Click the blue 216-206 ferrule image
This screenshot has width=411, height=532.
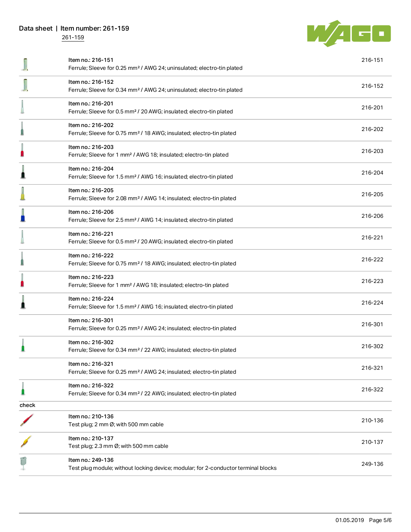point(23,215)
